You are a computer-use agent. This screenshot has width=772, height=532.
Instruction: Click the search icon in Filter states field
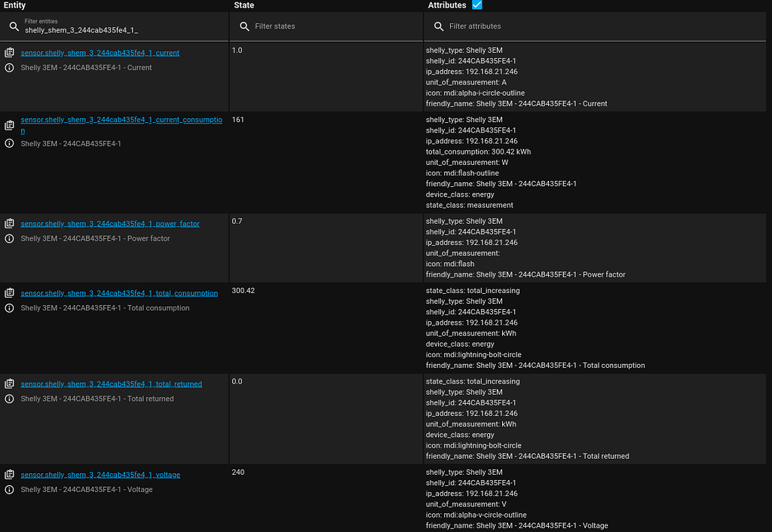244,26
